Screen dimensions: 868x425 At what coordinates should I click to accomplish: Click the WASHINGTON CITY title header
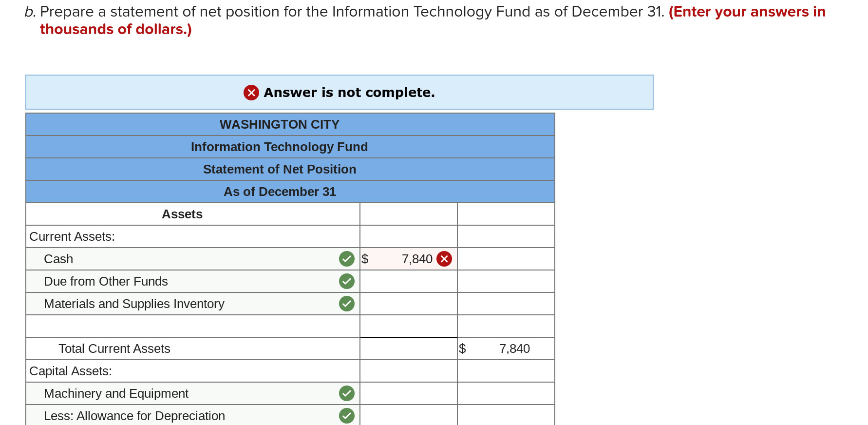coord(280,124)
